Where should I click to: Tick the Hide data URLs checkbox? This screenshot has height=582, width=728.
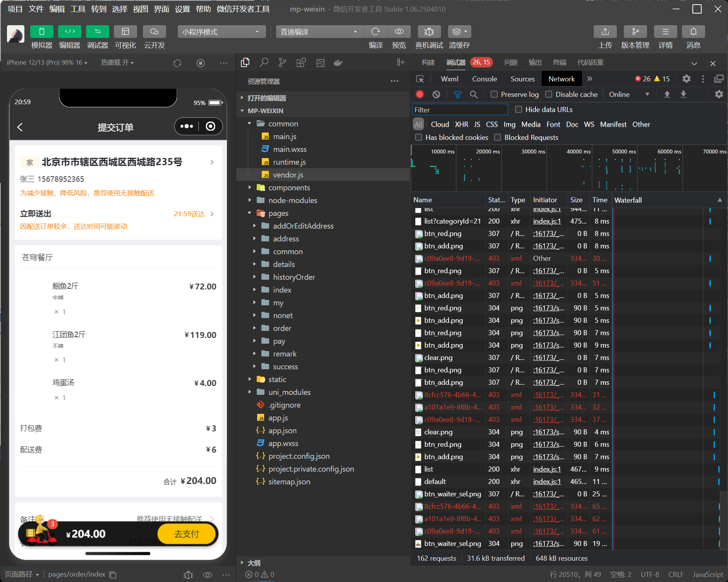[519, 110]
